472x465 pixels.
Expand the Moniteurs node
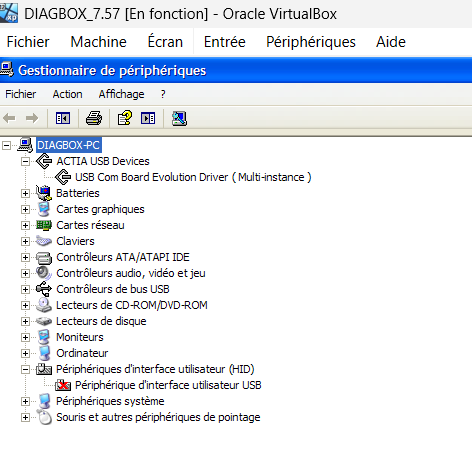click(x=25, y=337)
